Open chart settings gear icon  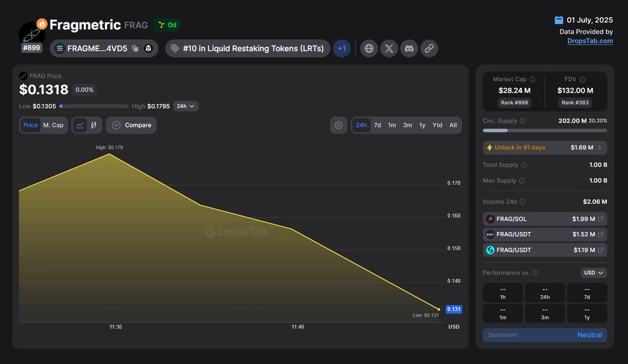tap(339, 125)
